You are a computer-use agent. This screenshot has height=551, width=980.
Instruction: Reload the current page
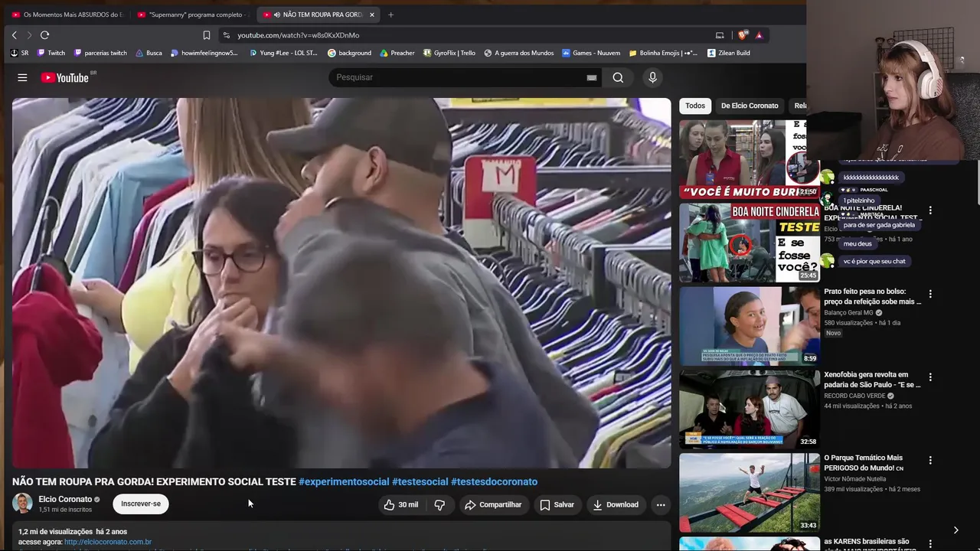[x=44, y=35]
